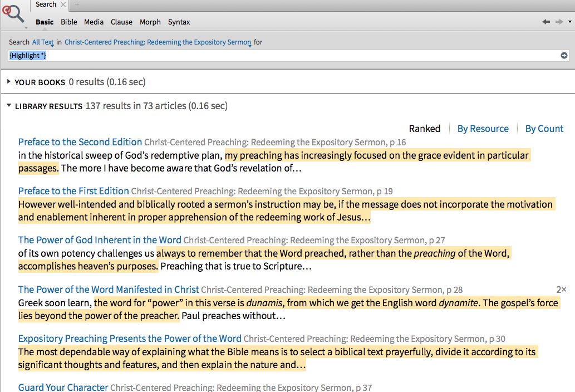Open a new tab with plus icon

click(77, 4)
